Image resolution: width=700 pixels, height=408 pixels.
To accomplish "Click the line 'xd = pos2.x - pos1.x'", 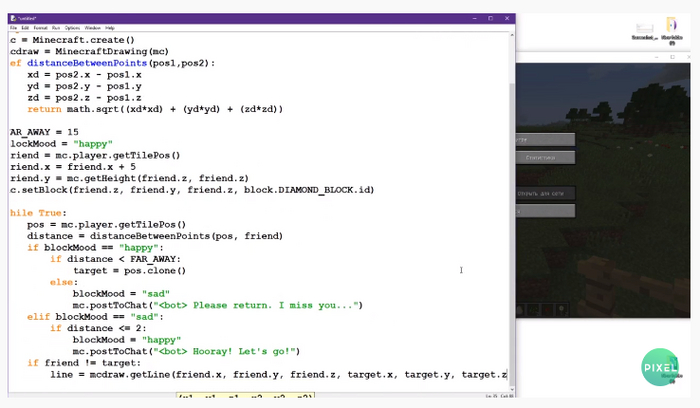I will [x=84, y=75].
